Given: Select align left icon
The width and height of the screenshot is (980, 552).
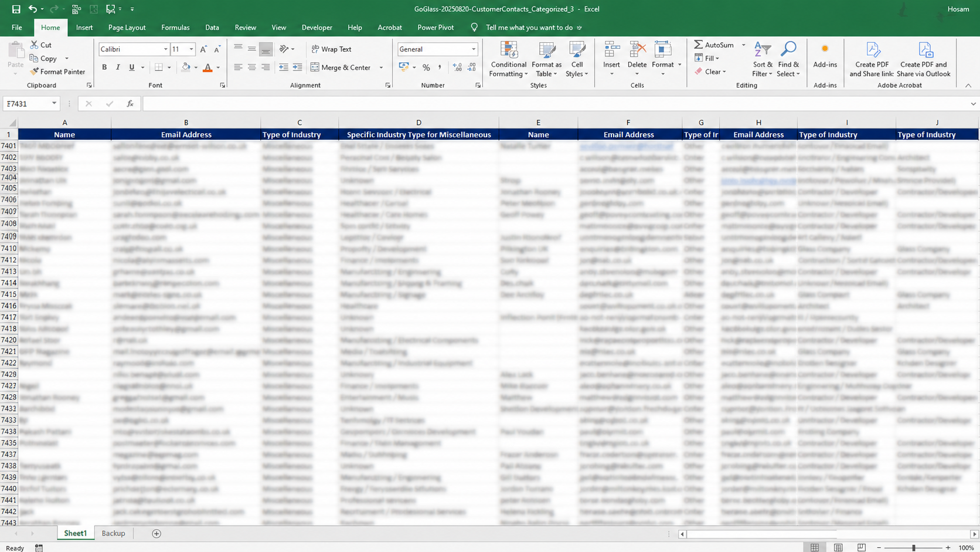Looking at the screenshot, I should (x=238, y=67).
